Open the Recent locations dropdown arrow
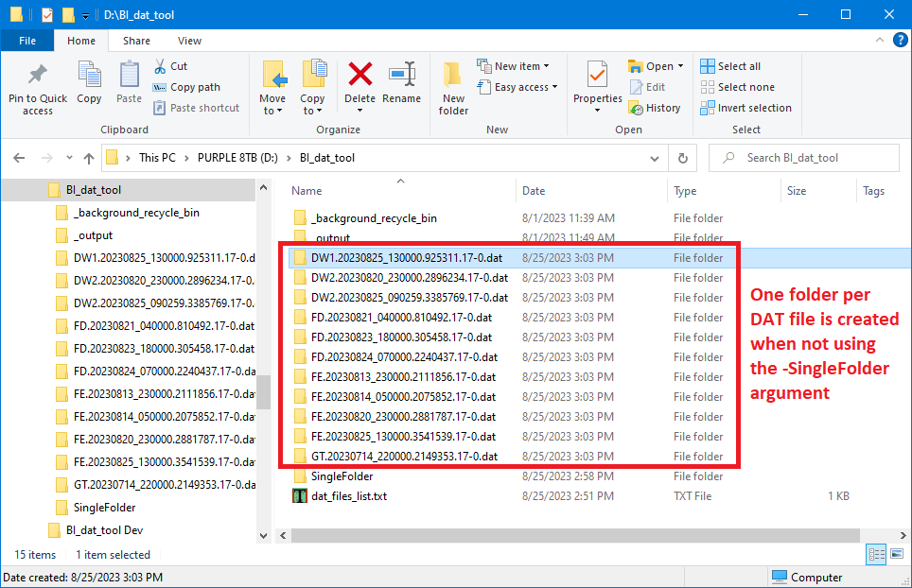 69,158
